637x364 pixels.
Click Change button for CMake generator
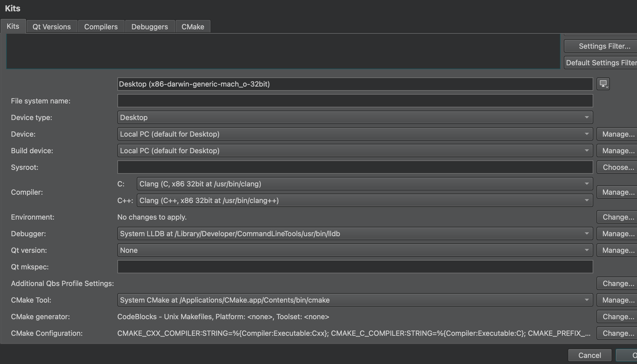pos(617,316)
